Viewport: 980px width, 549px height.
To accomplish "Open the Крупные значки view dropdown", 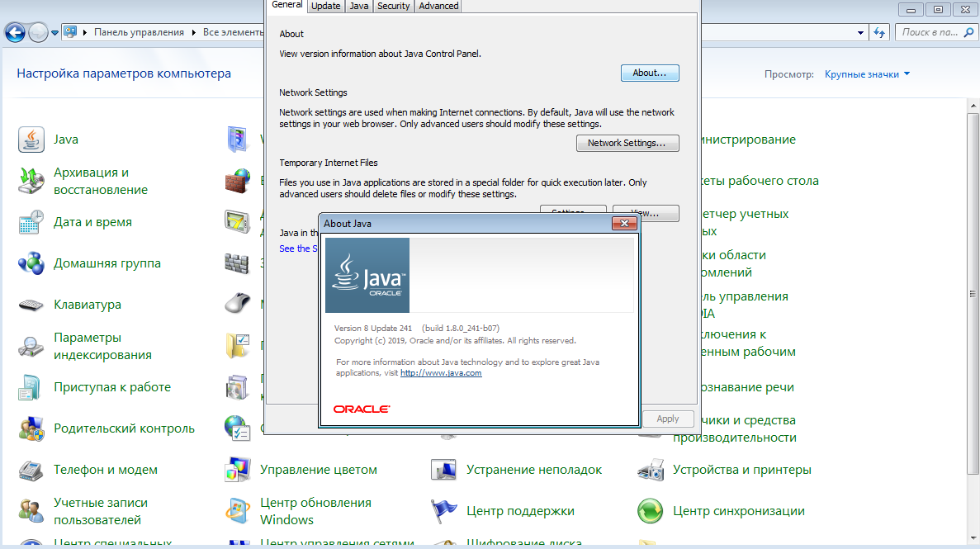I will coord(868,74).
